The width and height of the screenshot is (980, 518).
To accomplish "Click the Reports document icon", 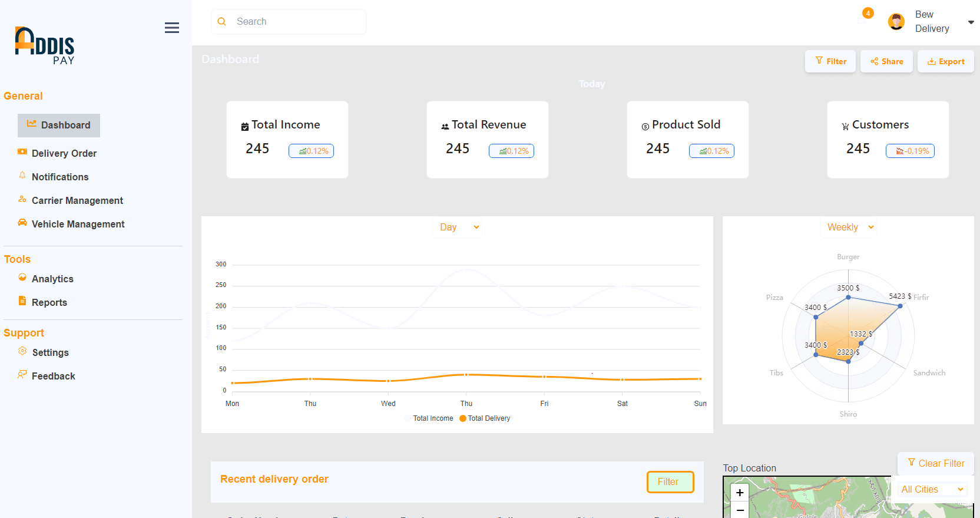I will point(22,301).
